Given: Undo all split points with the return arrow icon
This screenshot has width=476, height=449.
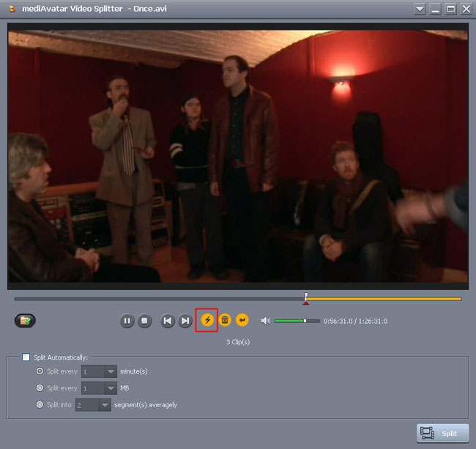Looking at the screenshot, I should click(x=242, y=320).
